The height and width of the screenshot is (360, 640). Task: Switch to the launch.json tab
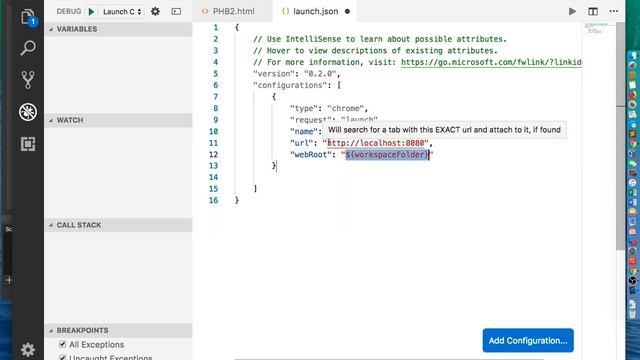click(x=316, y=11)
